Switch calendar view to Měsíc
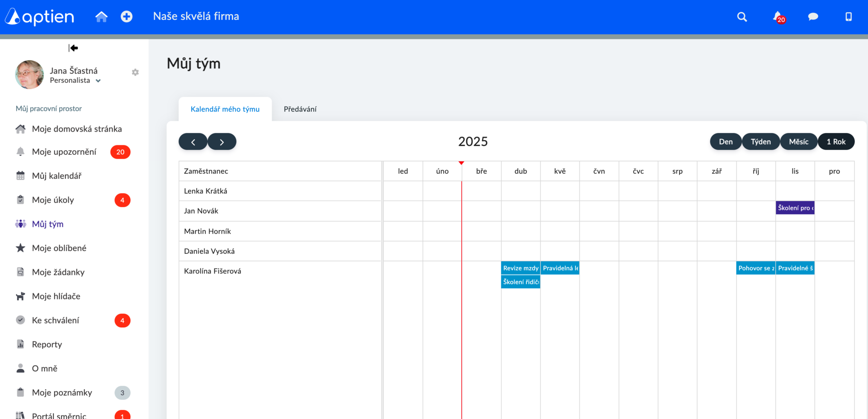This screenshot has width=868, height=419. [x=798, y=142]
